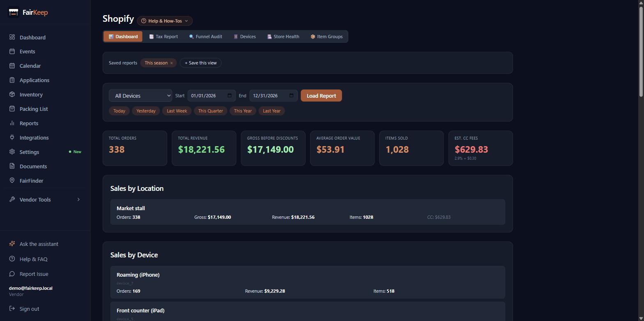Screen dimensions: 644x321
Task: Apply the Today date preset
Action: tap(119, 111)
